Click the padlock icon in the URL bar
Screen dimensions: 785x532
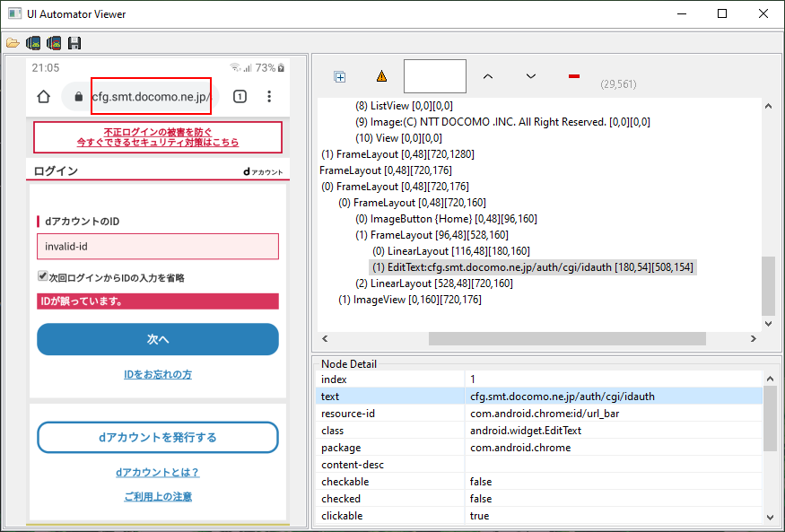(79, 97)
